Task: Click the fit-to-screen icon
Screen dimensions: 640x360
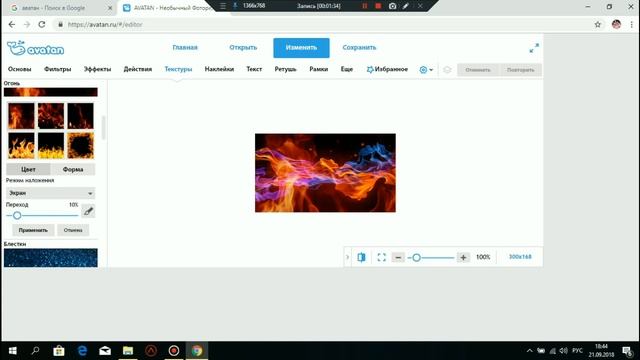Action: coord(381,257)
